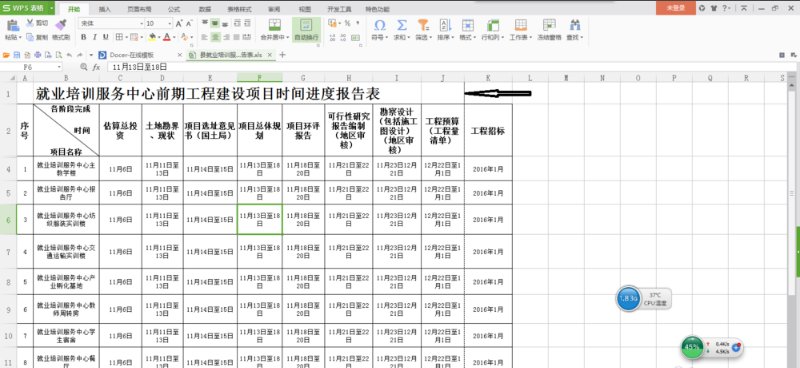Click the Format (格式) icon
This screenshot has height=368, width=800.
point(467,25)
